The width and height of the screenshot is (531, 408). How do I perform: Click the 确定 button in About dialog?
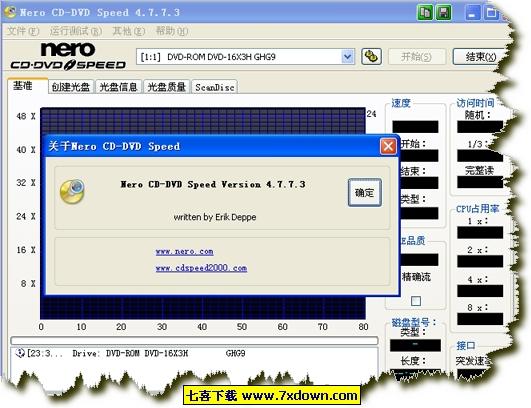click(x=365, y=193)
